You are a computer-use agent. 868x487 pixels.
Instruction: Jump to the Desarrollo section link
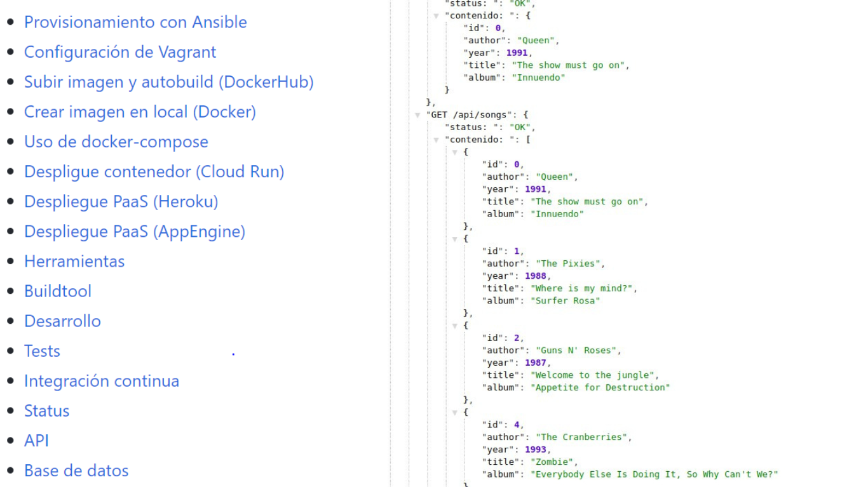click(62, 321)
